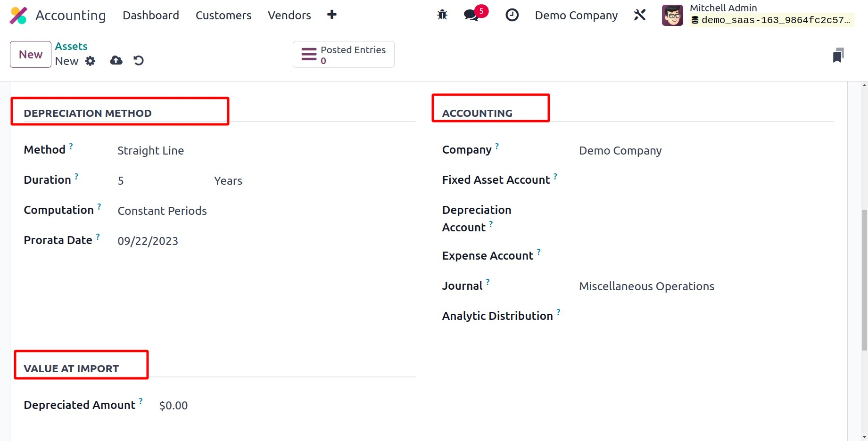Open the activities clock icon
This screenshot has height=441, width=868.
tap(512, 15)
